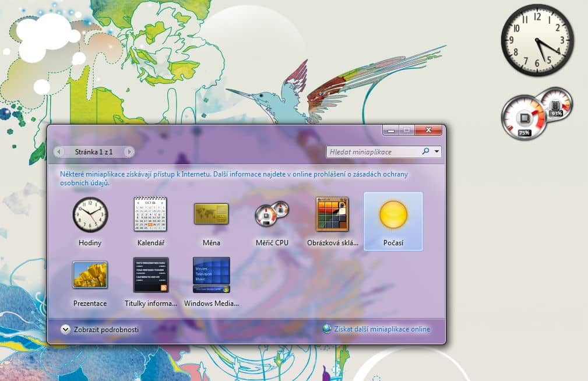Click the Počasí weather sun icon
588x381 pixels.
393,214
